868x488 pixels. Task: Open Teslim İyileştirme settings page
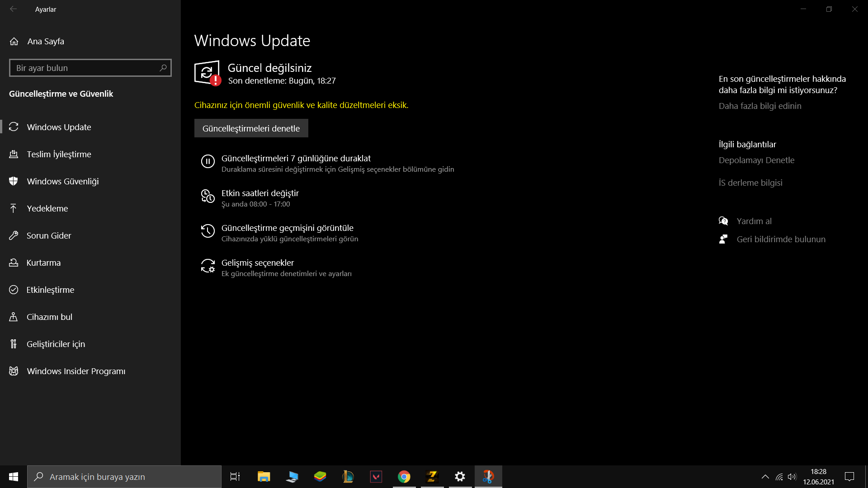tap(59, 154)
